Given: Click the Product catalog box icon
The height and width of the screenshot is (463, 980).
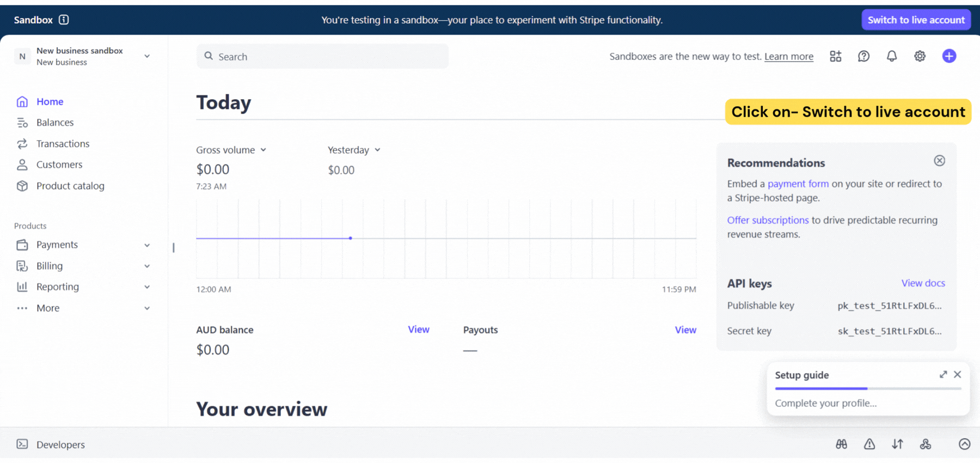Looking at the screenshot, I should pyautogui.click(x=22, y=186).
